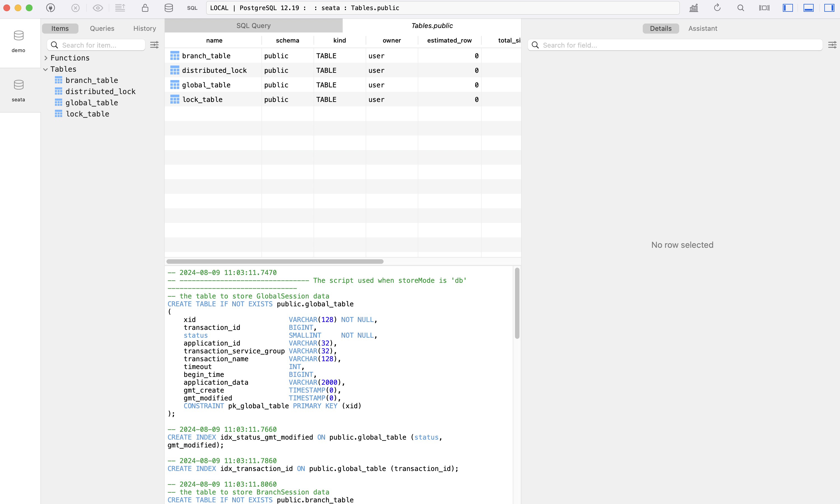Viewport: 840px width, 504px height.
Task: Click the console log vertical scrollbar
Action: tap(517, 303)
